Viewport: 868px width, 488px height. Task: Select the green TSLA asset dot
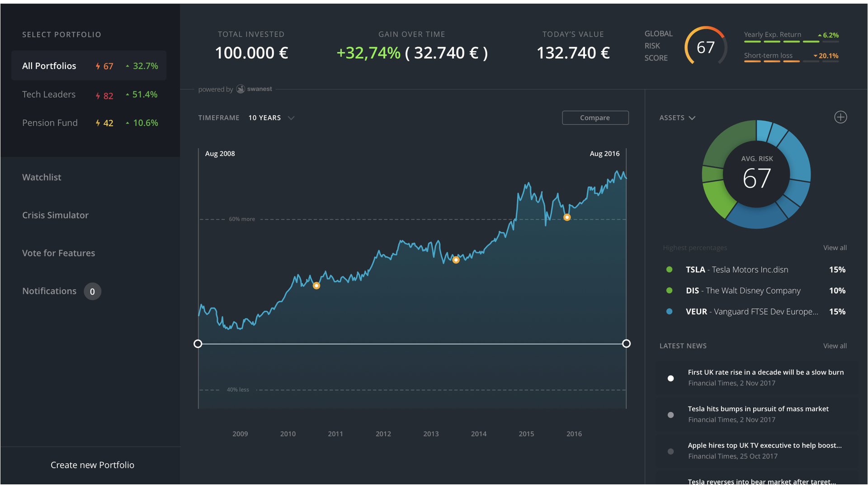click(x=670, y=269)
